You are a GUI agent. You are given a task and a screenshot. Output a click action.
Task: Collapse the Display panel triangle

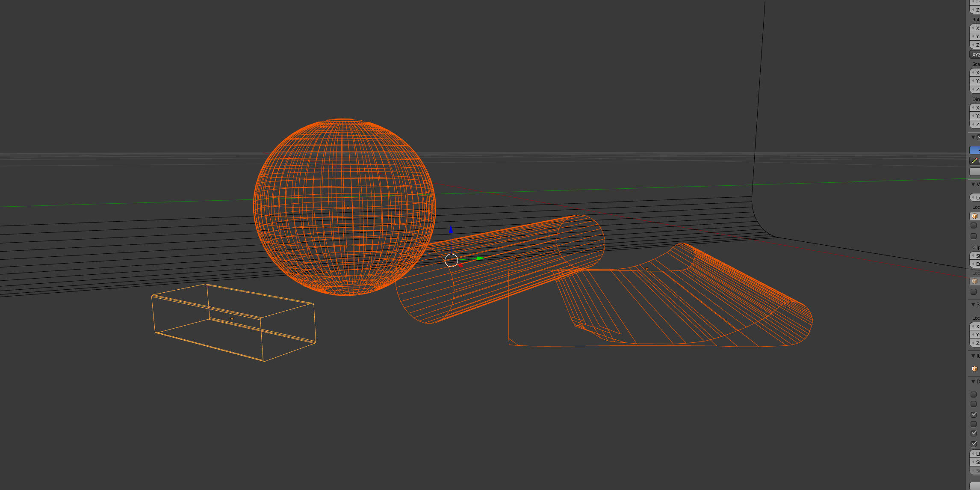point(973,381)
